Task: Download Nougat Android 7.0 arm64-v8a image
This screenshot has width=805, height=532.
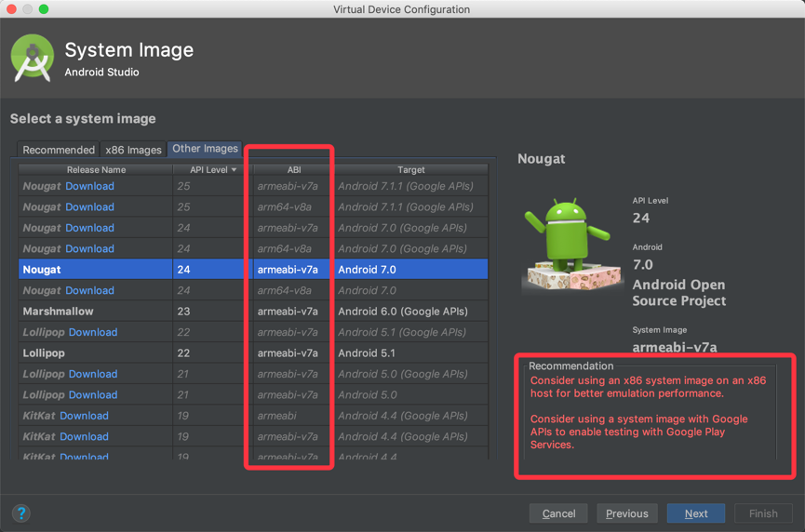Action: click(x=90, y=290)
